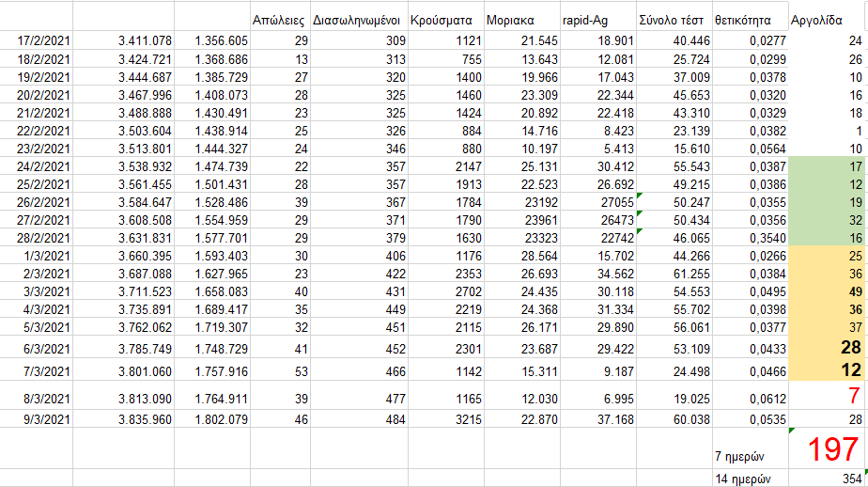Click the Σύνολο τέστ header cell
The image size is (868, 487).
click(x=672, y=19)
